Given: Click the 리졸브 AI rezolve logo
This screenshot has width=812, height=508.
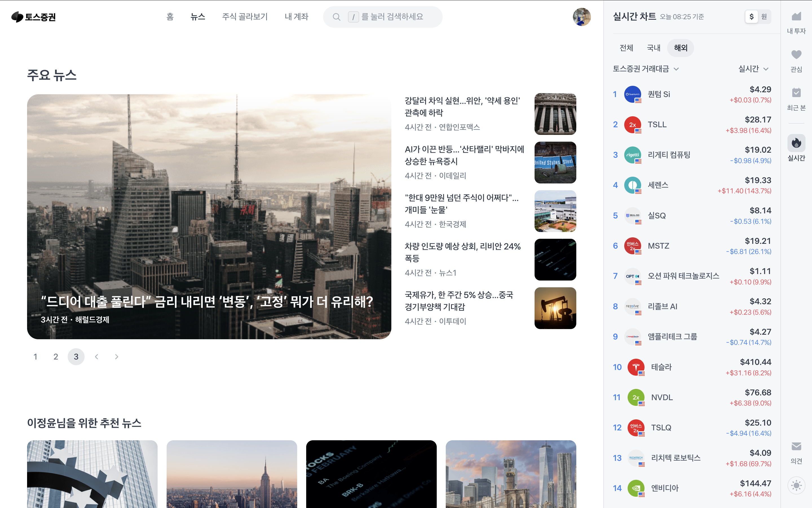Looking at the screenshot, I should (x=632, y=306).
